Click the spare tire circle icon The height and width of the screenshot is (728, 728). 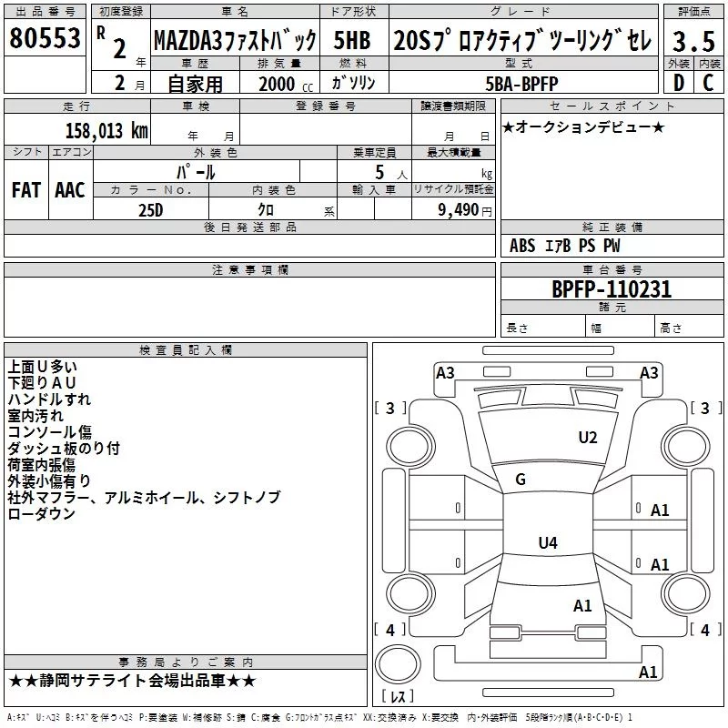[398, 663]
